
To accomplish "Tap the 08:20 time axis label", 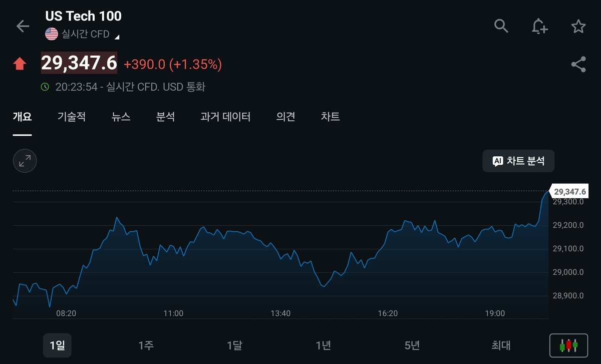I will coord(66,313).
